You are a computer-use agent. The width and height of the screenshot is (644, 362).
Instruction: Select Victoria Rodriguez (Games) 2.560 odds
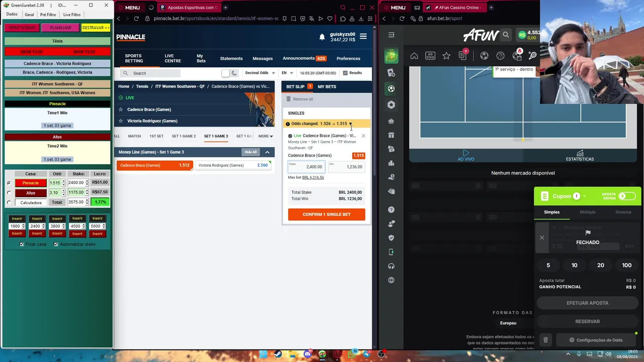point(233,165)
